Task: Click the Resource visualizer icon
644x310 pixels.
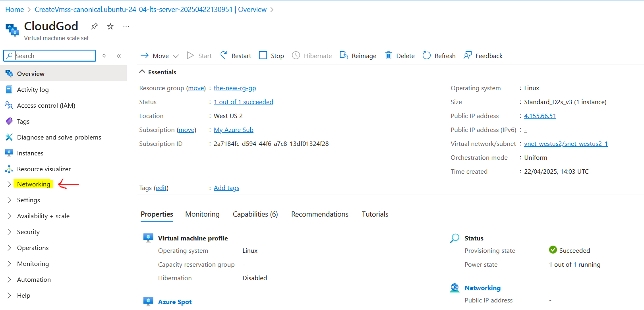Action: (9, 169)
